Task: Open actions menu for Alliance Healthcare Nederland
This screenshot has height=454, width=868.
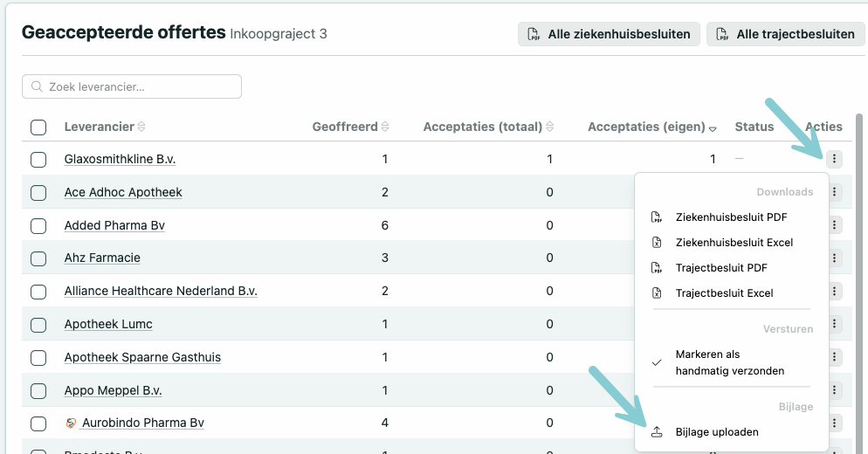Action: [834, 292]
